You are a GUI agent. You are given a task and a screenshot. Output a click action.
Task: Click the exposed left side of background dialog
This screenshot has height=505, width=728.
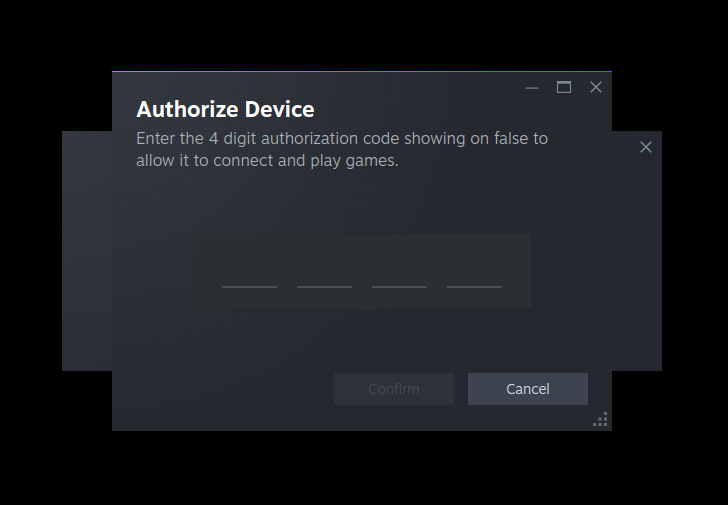87,251
